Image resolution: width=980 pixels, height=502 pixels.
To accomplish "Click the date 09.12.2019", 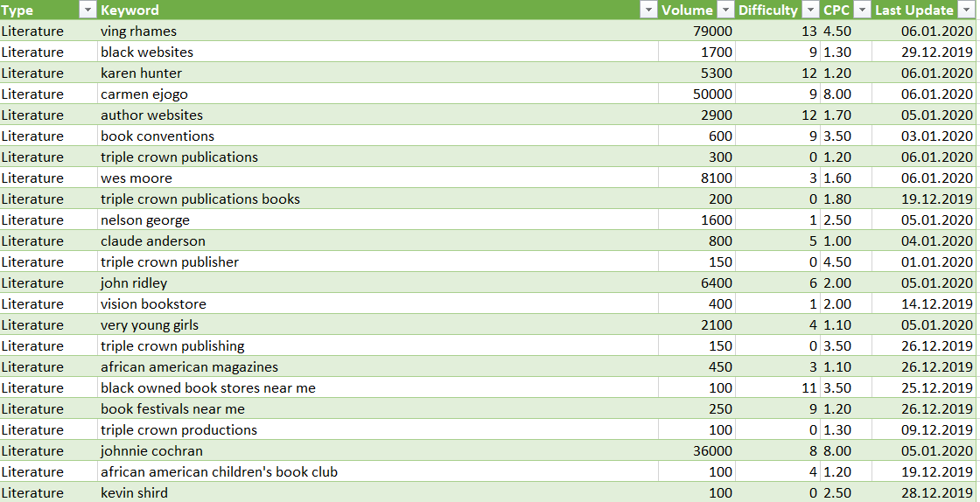I will [937, 429].
